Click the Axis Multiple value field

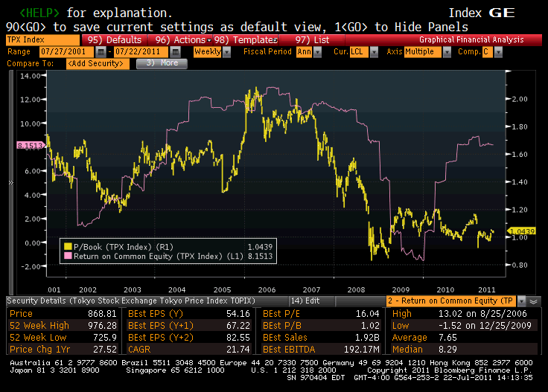[x=423, y=52]
